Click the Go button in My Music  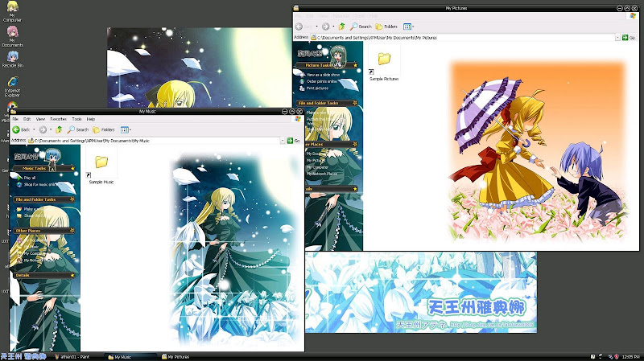pos(293,141)
